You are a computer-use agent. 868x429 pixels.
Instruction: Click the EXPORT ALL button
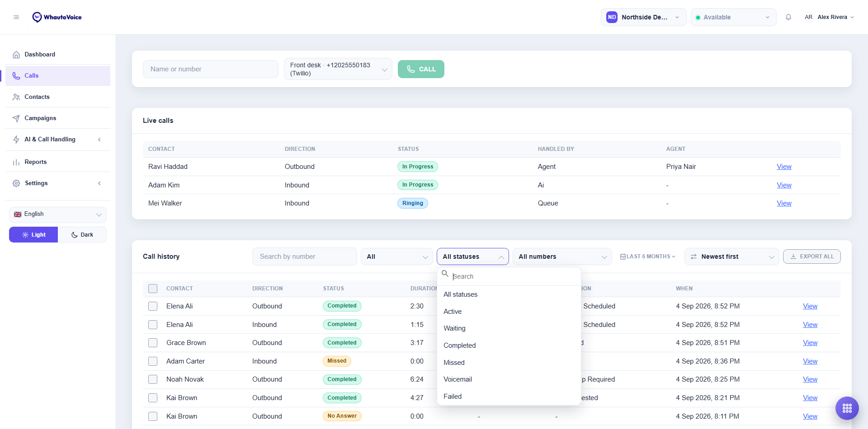tap(812, 256)
